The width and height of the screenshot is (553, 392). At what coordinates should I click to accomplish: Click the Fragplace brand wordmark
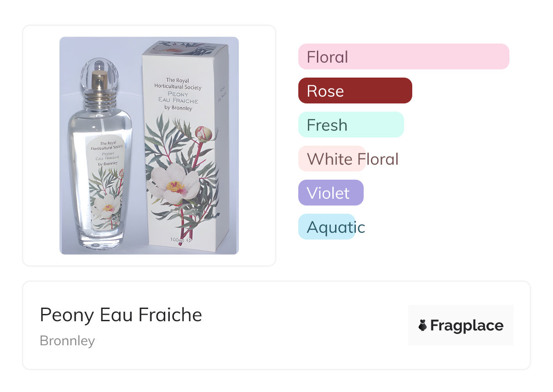point(467,325)
